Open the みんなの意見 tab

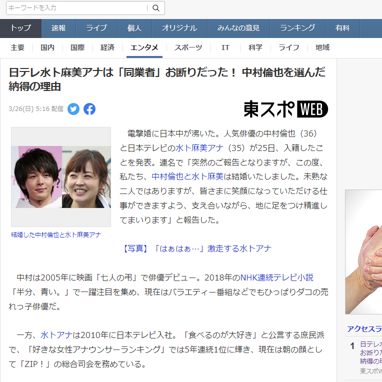(x=238, y=28)
